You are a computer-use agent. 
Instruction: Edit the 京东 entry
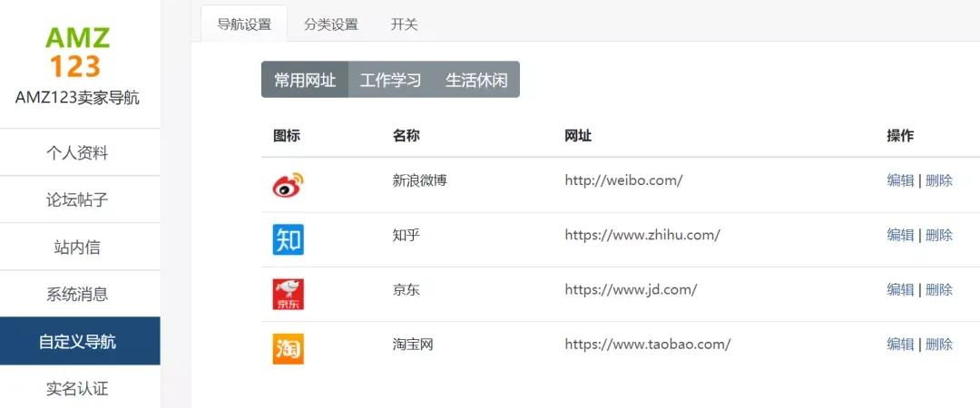(901, 289)
